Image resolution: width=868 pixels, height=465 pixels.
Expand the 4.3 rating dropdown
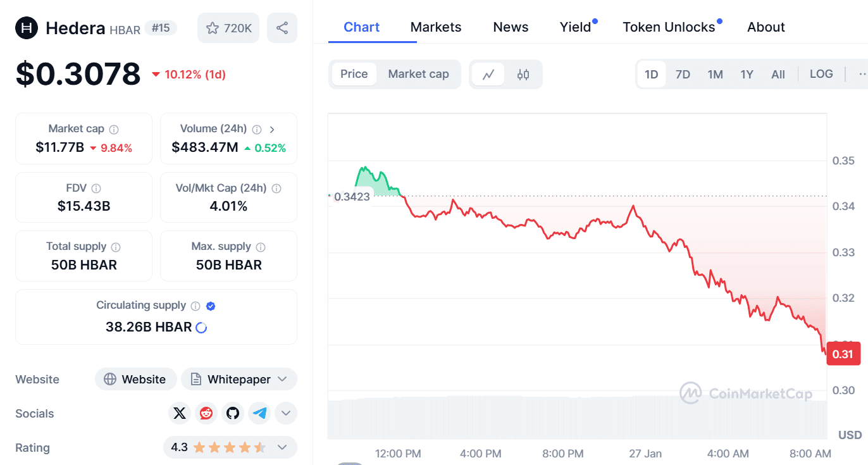point(282,448)
